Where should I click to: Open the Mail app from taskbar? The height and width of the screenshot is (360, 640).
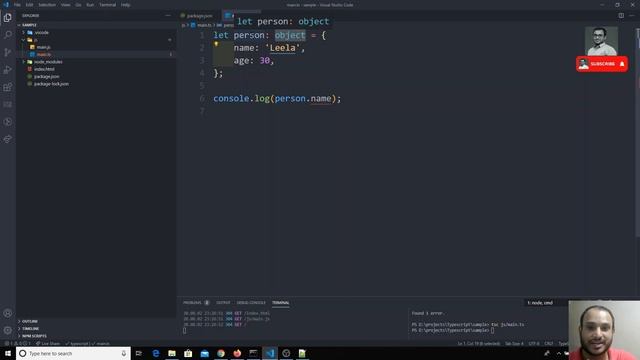pos(204,353)
